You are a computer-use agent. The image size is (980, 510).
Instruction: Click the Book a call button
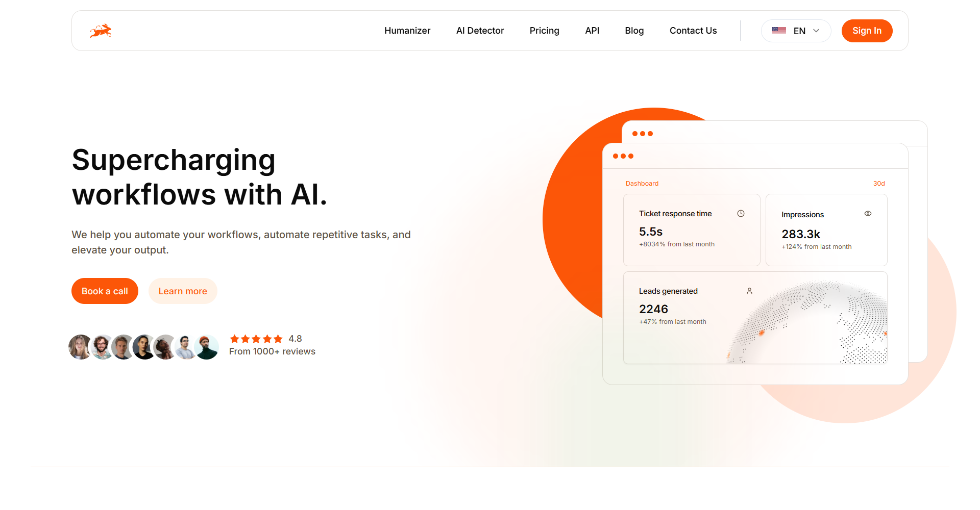tap(105, 291)
